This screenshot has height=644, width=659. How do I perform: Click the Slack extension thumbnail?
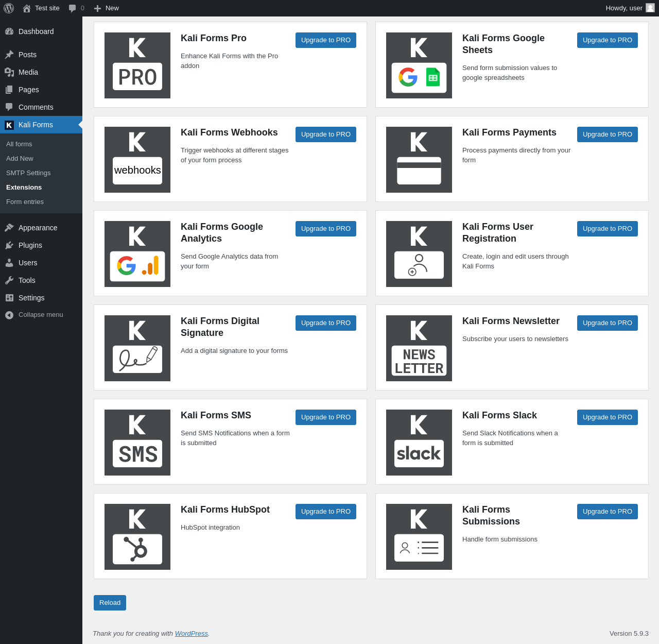coord(419,443)
